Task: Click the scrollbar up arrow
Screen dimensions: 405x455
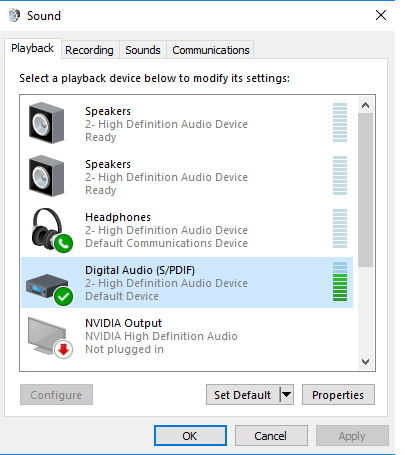Action: pos(366,105)
